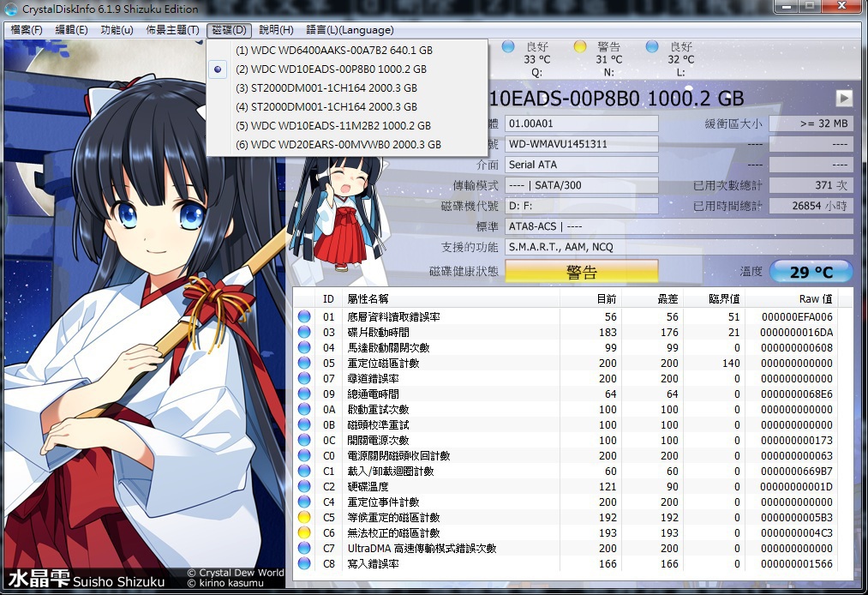Click the yellow 警告 health status button
This screenshot has height=595, width=868.
pos(581,272)
